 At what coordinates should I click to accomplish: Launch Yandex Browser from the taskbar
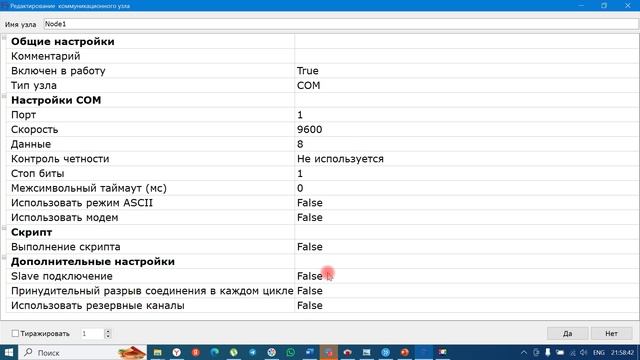[176, 352]
